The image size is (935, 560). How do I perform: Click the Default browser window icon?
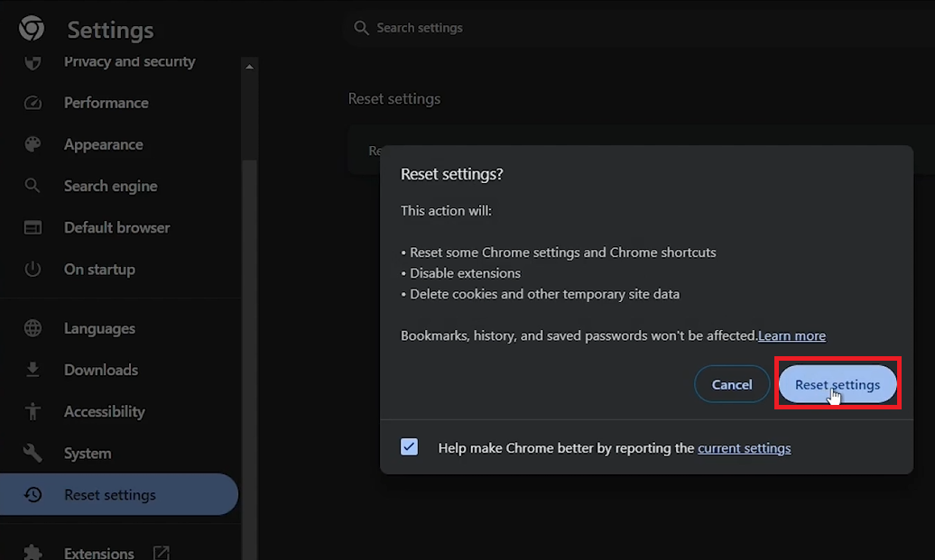[x=32, y=227]
